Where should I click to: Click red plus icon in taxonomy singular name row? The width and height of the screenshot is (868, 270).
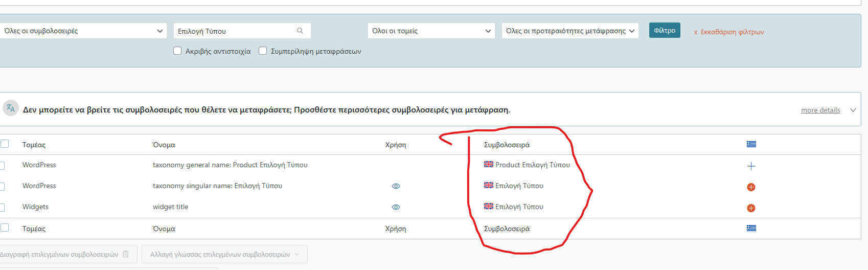pos(751,187)
